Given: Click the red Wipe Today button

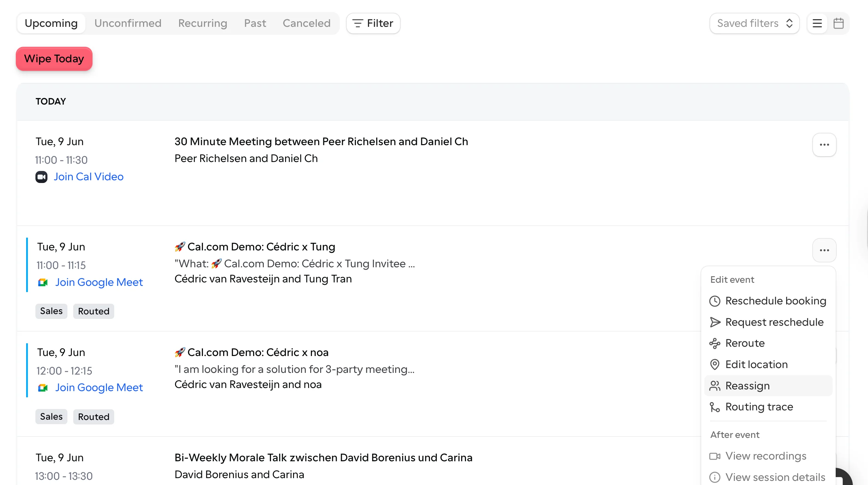Looking at the screenshot, I should [54, 59].
